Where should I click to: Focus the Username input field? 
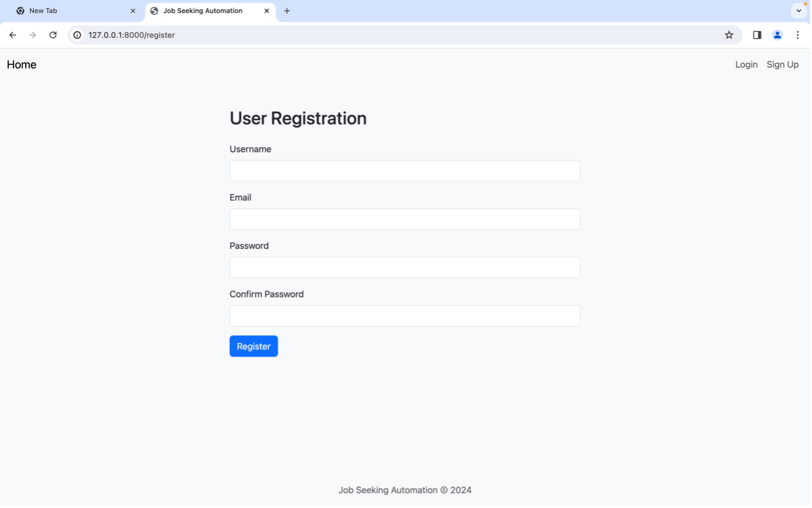click(x=404, y=171)
